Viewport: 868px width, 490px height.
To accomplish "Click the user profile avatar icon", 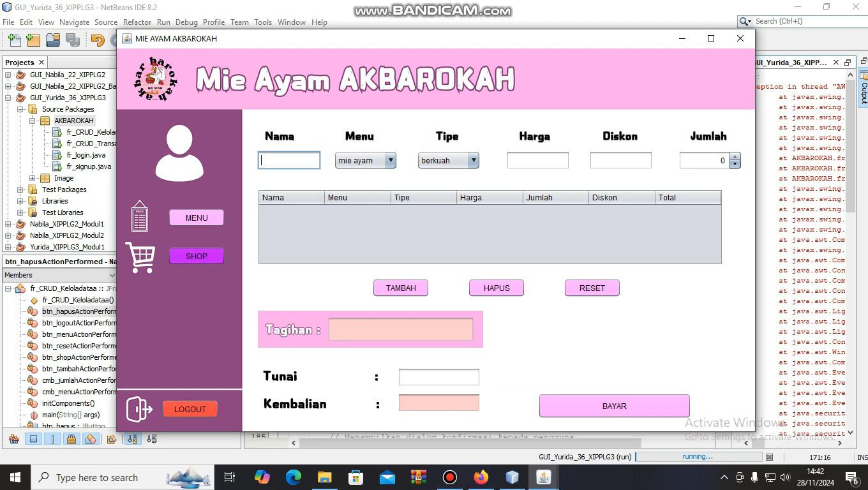I will point(179,153).
